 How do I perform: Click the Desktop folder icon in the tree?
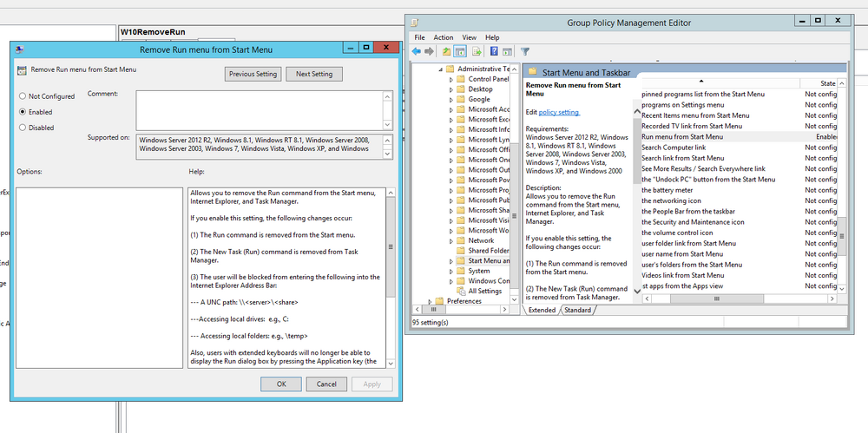460,89
